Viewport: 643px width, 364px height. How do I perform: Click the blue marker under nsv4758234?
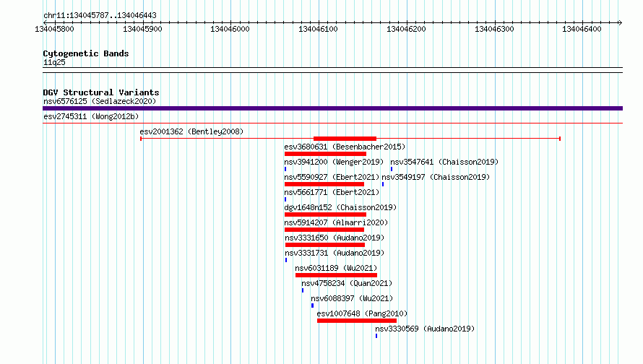(303, 290)
